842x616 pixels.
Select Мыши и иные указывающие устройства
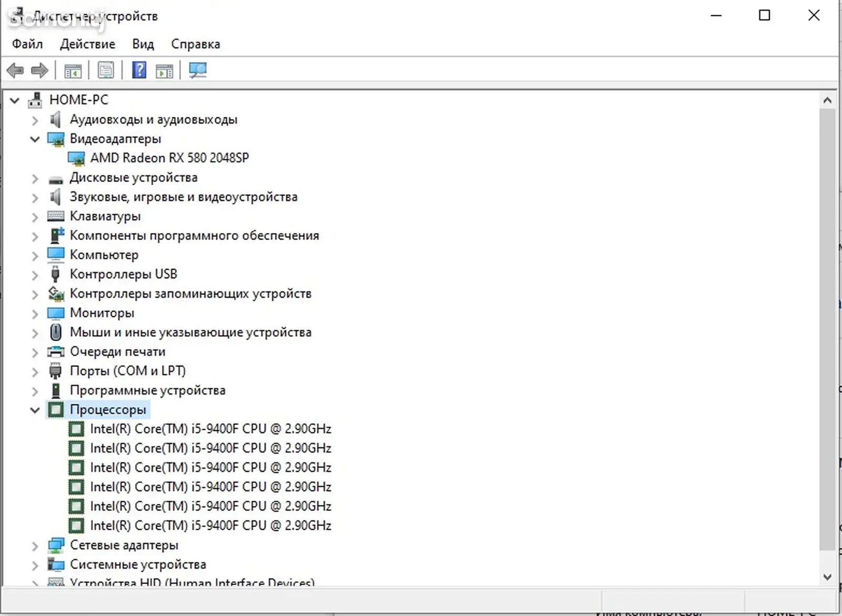pyautogui.click(x=191, y=332)
